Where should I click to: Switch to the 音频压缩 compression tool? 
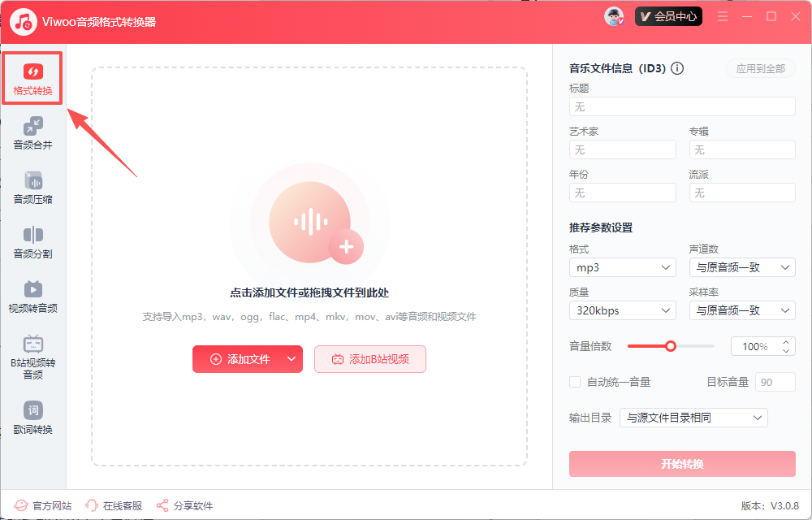coord(32,188)
